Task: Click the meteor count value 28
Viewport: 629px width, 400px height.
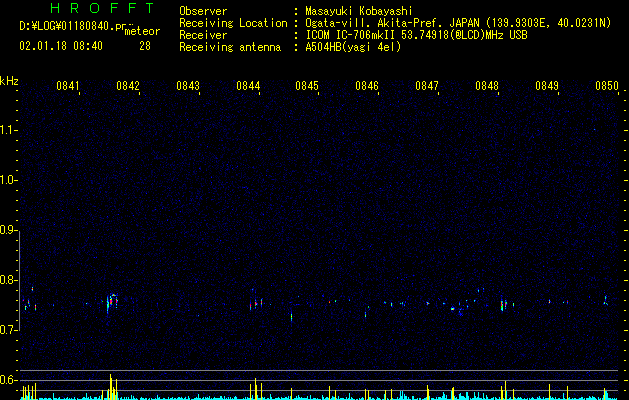Action: coord(145,46)
